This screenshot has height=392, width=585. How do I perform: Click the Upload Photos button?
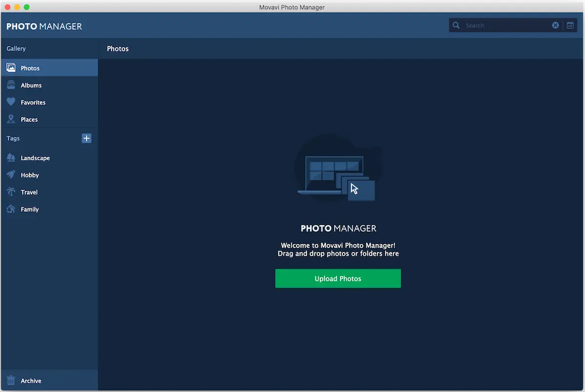click(x=338, y=279)
